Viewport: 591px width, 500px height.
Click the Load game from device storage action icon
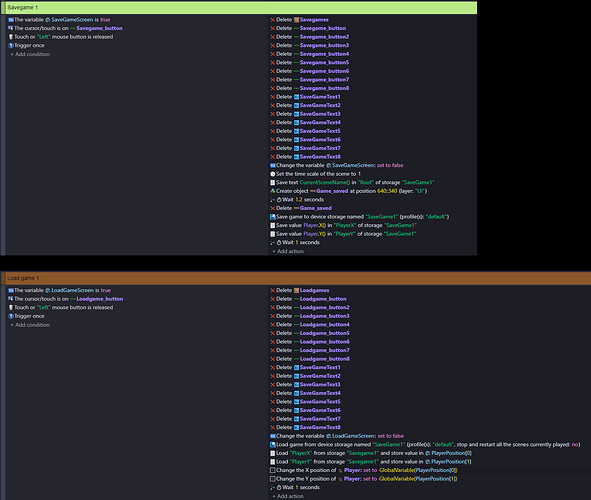(x=273, y=445)
